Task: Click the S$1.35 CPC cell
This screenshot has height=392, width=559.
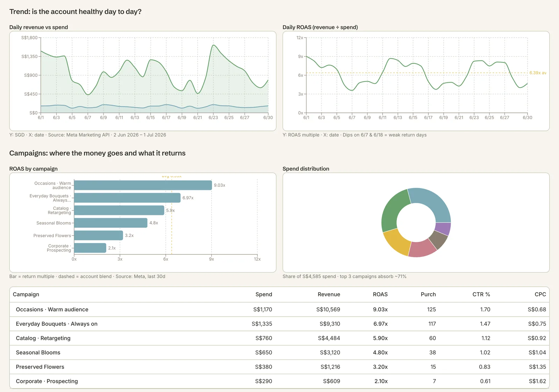Action: click(x=537, y=367)
